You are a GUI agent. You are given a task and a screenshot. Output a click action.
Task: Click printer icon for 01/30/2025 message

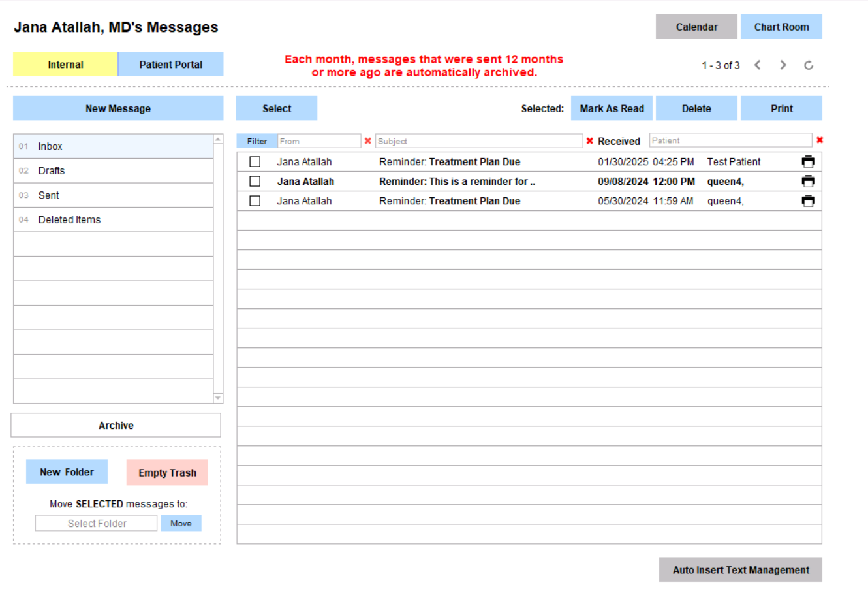click(x=808, y=162)
